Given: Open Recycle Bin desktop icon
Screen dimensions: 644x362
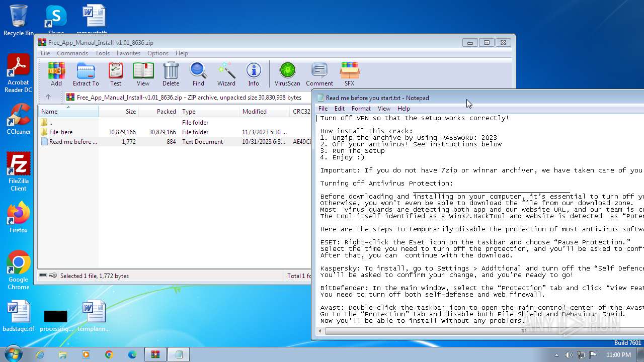Looking at the screenshot, I should pos(19,20).
